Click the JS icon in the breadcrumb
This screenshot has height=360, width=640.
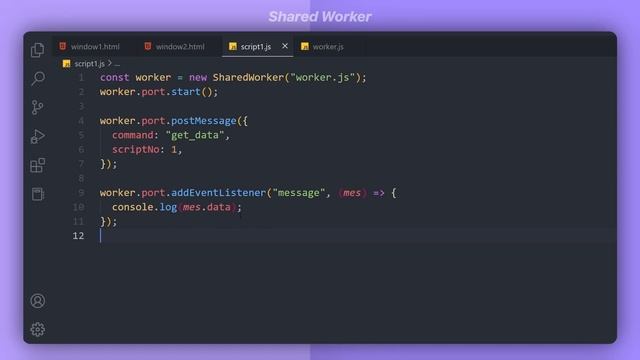[x=67, y=64]
